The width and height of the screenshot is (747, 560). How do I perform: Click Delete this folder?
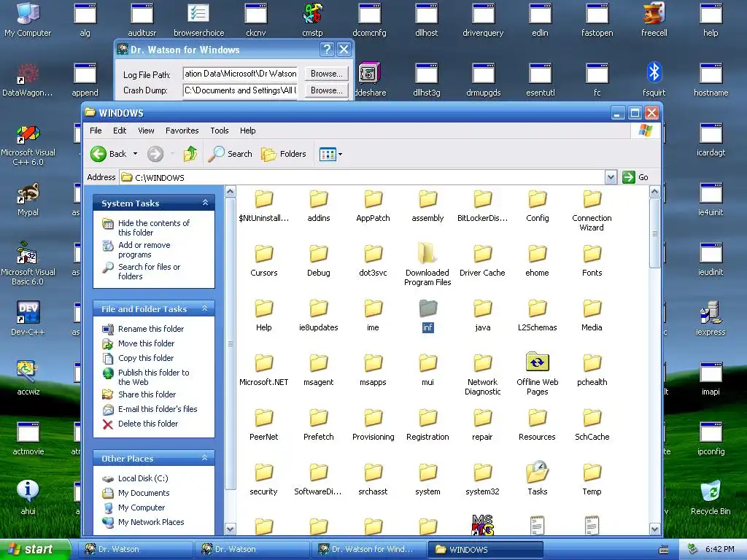coord(147,424)
